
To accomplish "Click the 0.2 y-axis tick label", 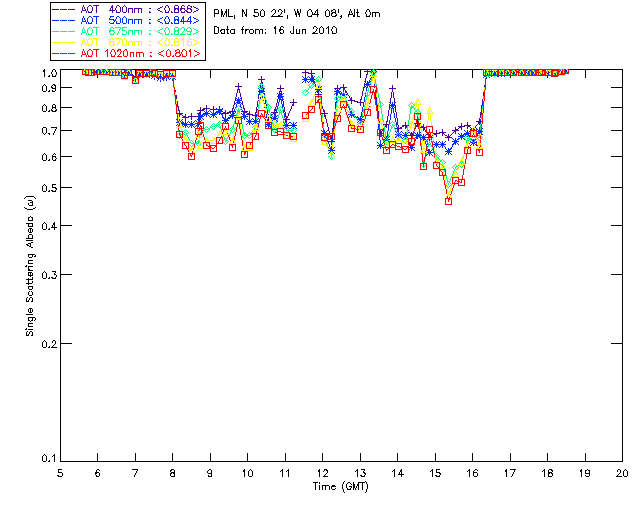I will 49,344.
